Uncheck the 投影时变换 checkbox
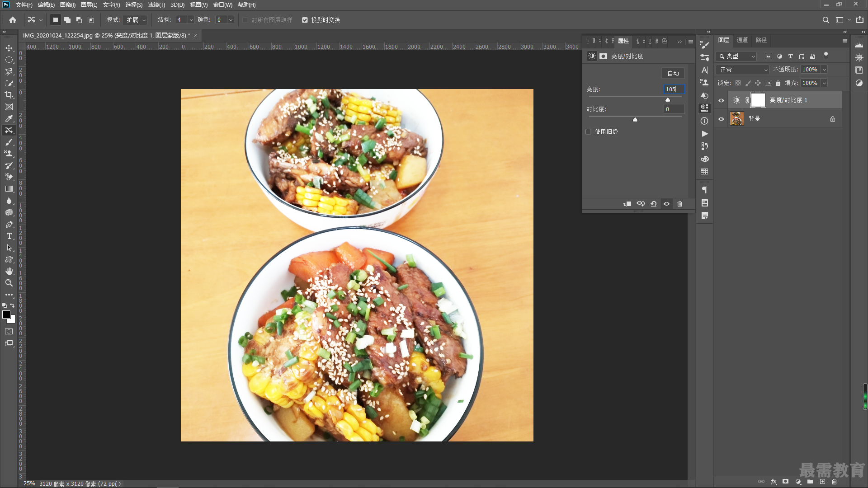This screenshot has width=868, height=488. click(x=305, y=20)
